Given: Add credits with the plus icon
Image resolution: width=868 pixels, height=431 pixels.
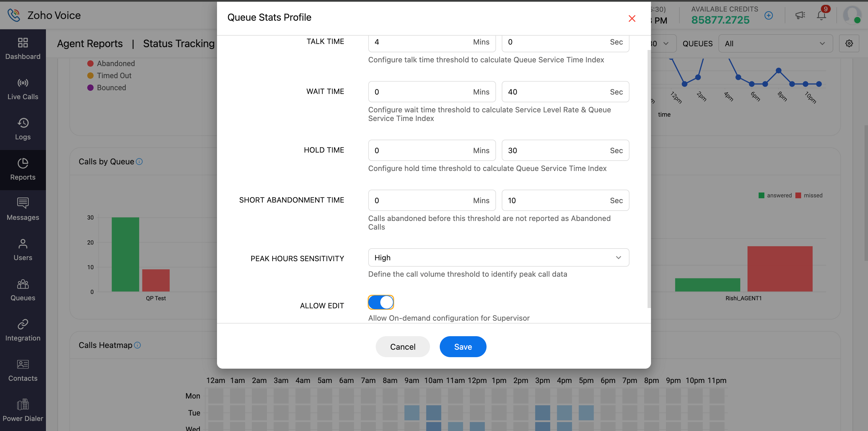Looking at the screenshot, I should [x=768, y=16].
